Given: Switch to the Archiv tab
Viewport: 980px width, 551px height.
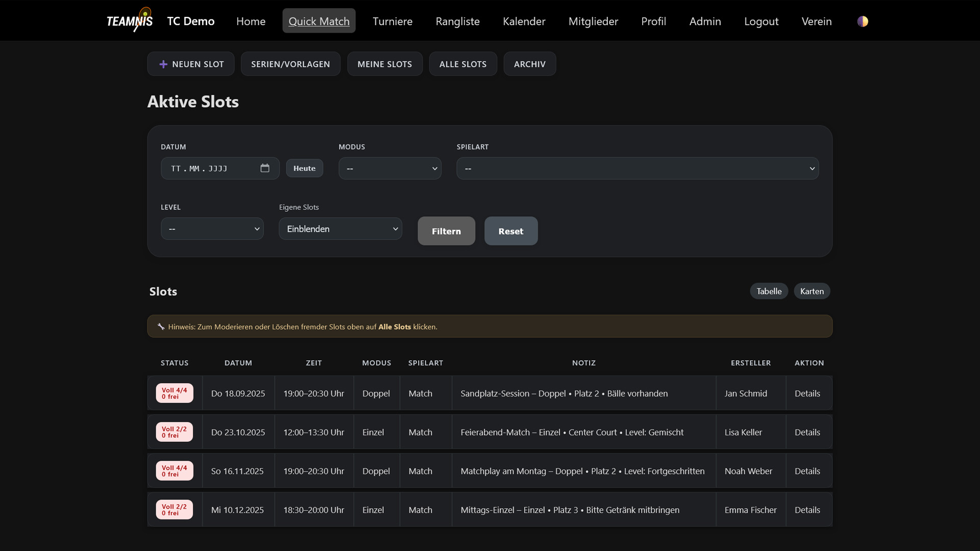Looking at the screenshot, I should 529,64.
